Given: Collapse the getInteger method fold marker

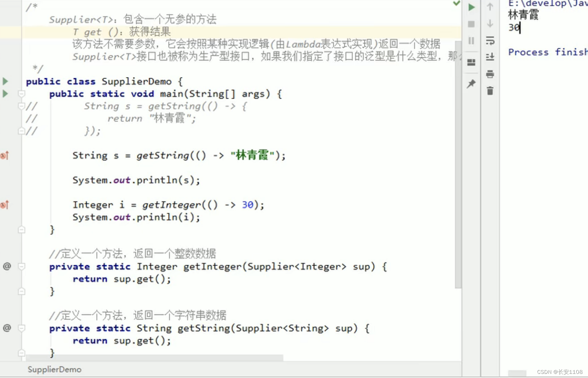Looking at the screenshot, I should point(21,266).
